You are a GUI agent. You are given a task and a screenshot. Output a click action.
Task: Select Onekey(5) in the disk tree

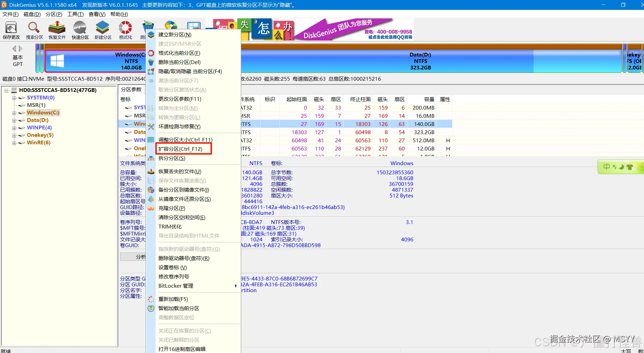pyautogui.click(x=40, y=135)
